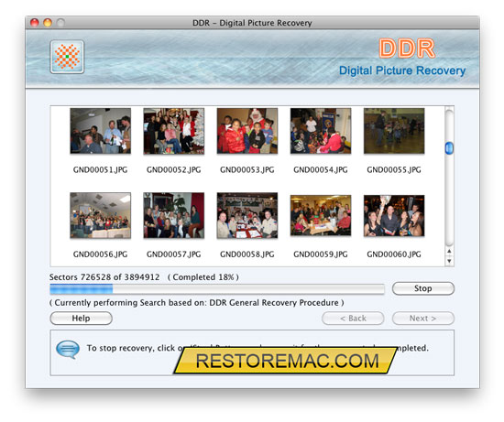Screen dimensions: 504x422
Task: Select thumbnail GND00057.JPG
Action: pyautogui.click(x=174, y=215)
